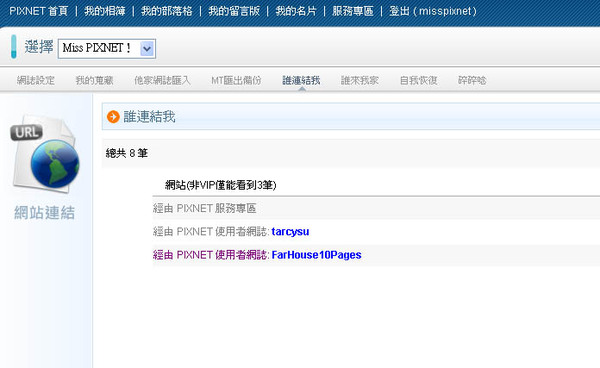The width and height of the screenshot is (600, 368).
Task: Open 我的名片 in the top bar
Action: (x=296, y=11)
